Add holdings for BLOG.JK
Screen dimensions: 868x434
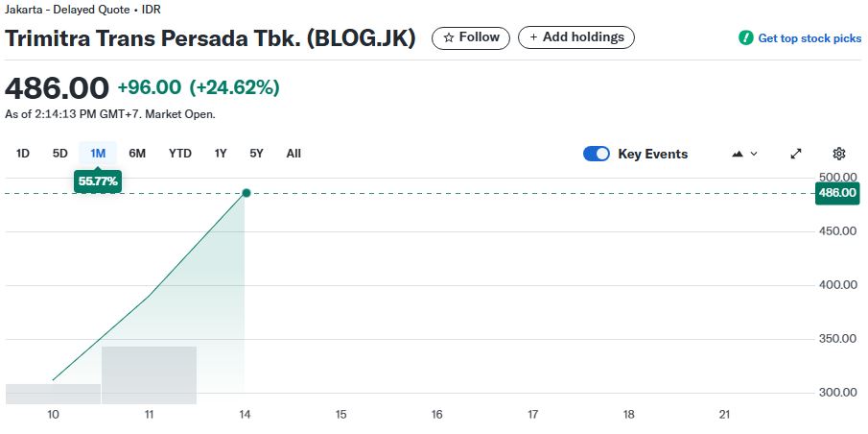coord(576,37)
